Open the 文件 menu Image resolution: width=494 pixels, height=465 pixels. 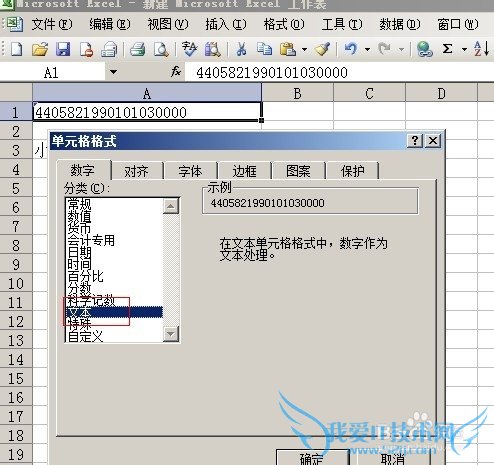(52, 24)
